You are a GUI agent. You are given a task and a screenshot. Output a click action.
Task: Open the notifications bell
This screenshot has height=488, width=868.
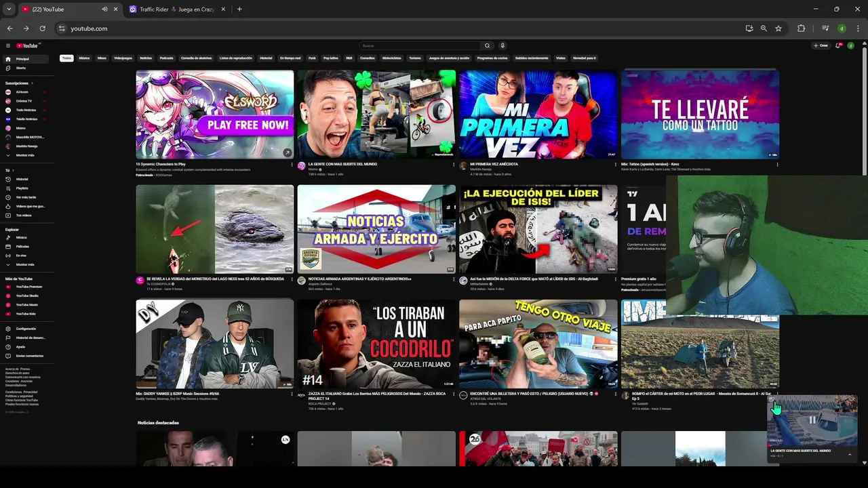(x=839, y=45)
